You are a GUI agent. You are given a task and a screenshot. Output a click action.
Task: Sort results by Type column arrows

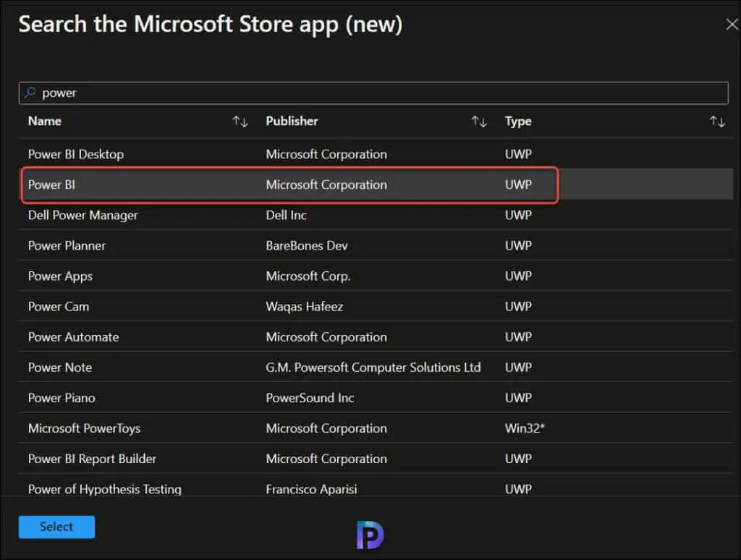pos(717,122)
